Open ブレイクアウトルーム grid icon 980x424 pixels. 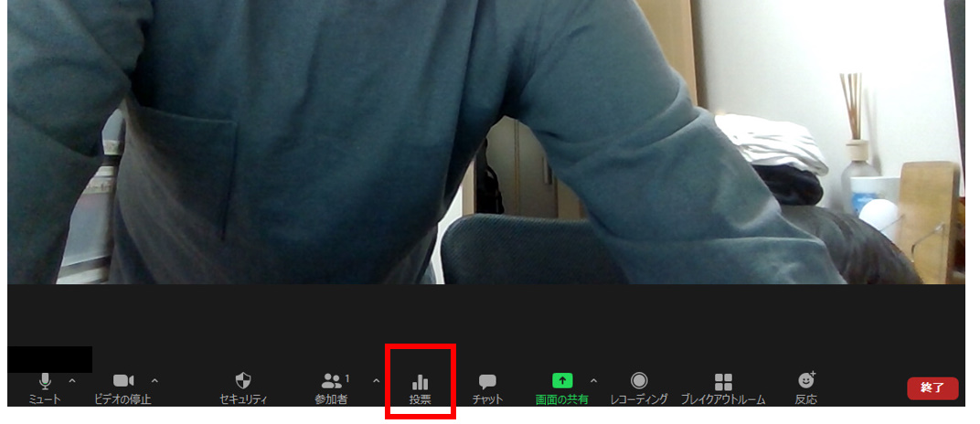pos(723,381)
